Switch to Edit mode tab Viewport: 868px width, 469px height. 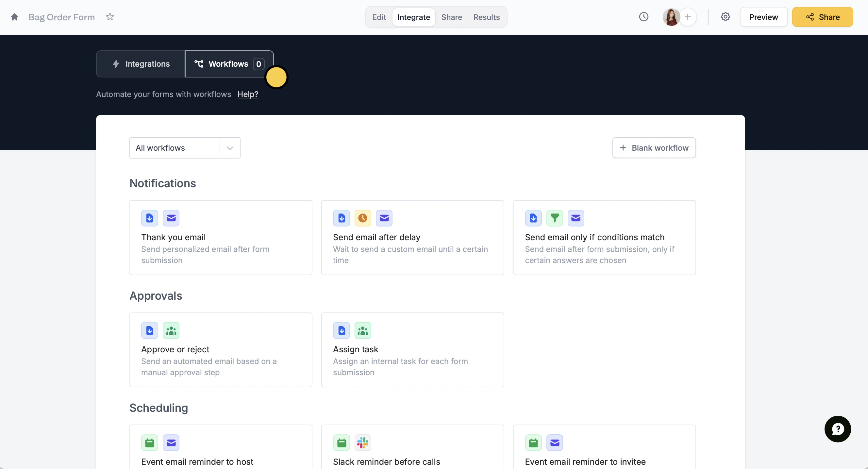[379, 17]
